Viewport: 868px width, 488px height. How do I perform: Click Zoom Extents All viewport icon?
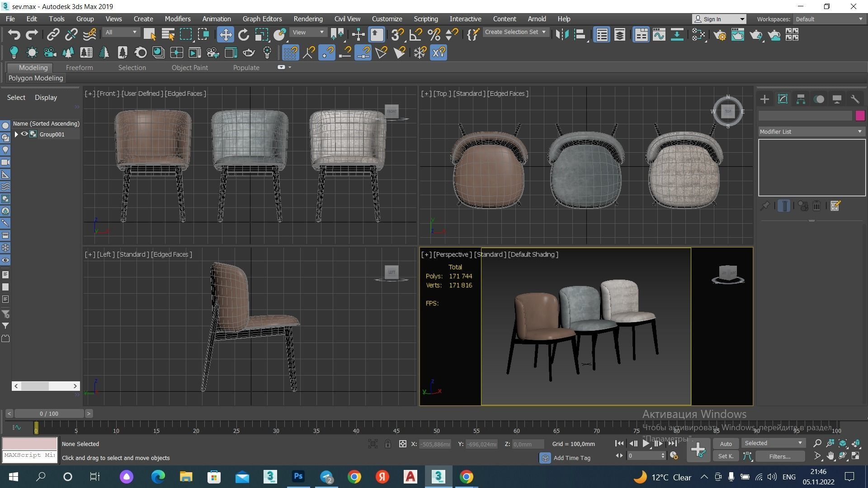coord(856,443)
